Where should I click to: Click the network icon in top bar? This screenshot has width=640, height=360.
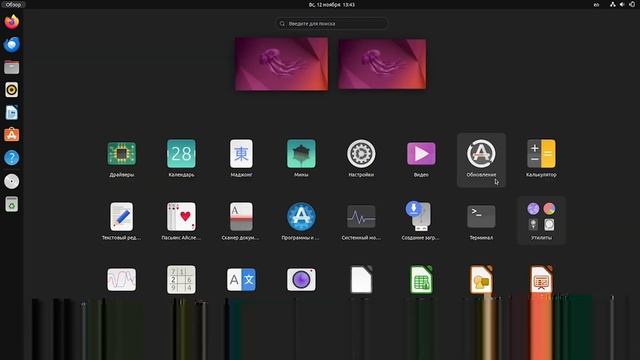click(x=613, y=4)
